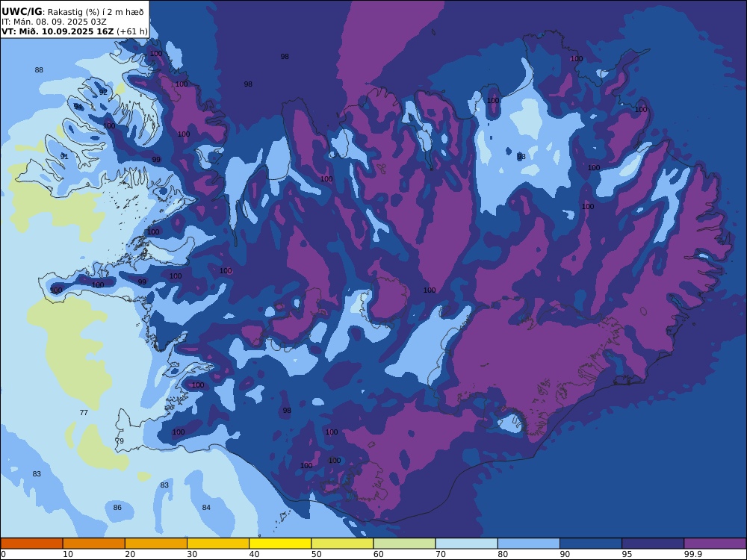Image resolution: width=747 pixels, height=560 pixels.
Task: Click the legend tick label 99.9
Action: [x=692, y=554]
